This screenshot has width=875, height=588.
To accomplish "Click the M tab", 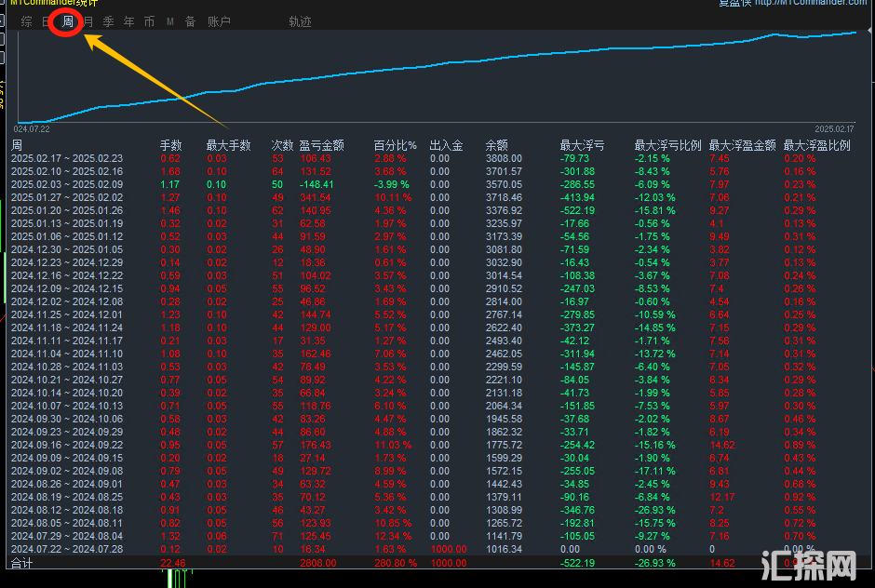I will (x=170, y=21).
